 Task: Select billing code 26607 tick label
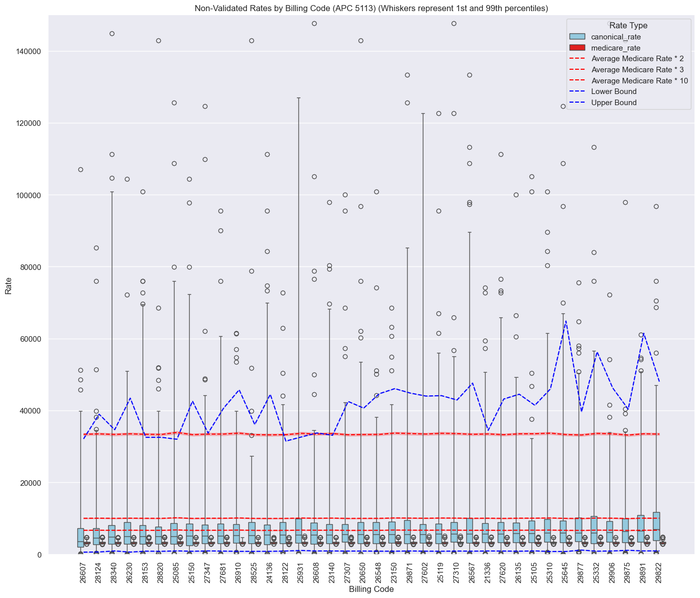click(x=81, y=571)
